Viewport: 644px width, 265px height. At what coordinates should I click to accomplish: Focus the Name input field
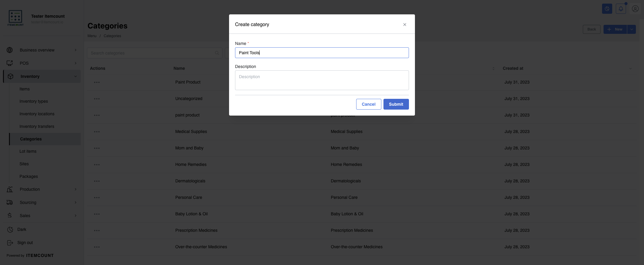(322, 53)
